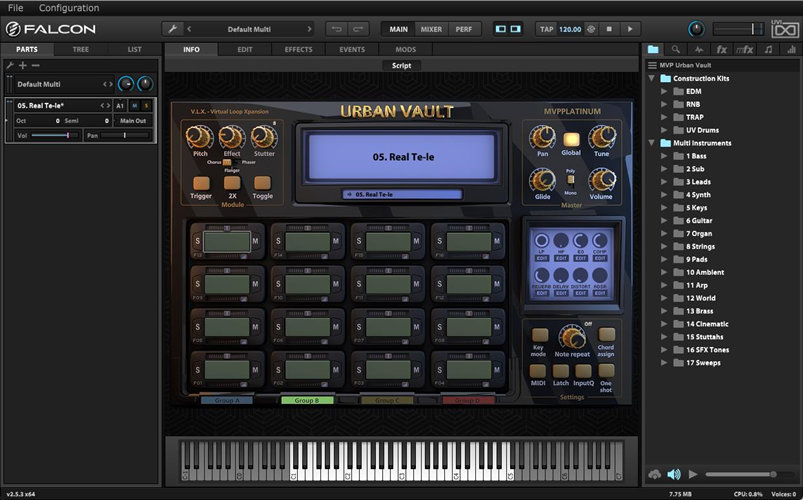The height and width of the screenshot is (500, 803).
Task: Open the music note browser tab icon
Action: click(x=768, y=49)
